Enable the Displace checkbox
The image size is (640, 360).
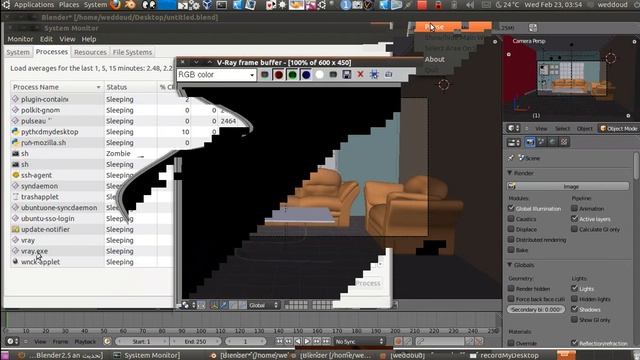[x=511, y=229]
